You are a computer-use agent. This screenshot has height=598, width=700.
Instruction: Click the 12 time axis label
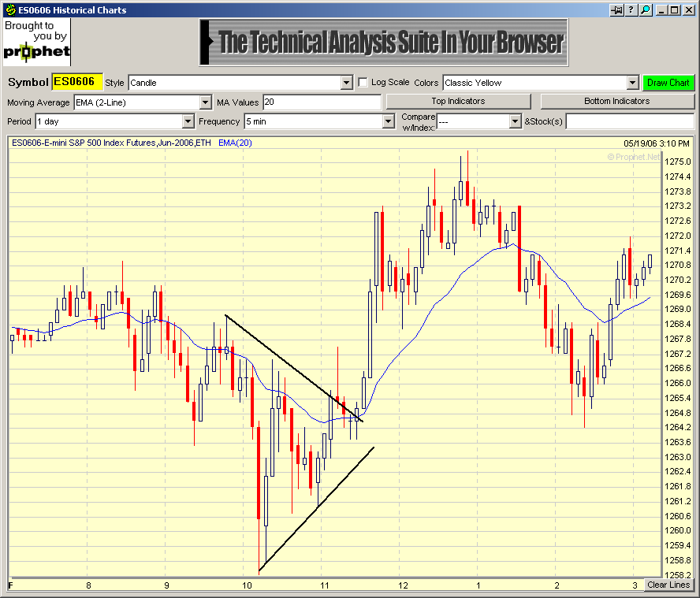(403, 585)
